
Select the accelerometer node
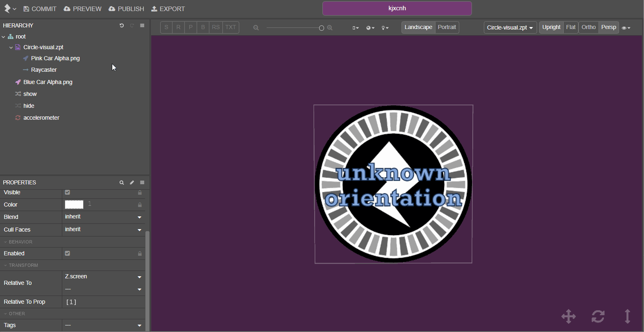41,118
